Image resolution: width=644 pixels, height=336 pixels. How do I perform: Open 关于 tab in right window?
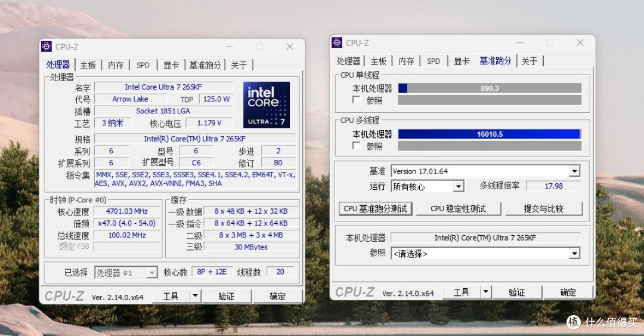(x=530, y=61)
